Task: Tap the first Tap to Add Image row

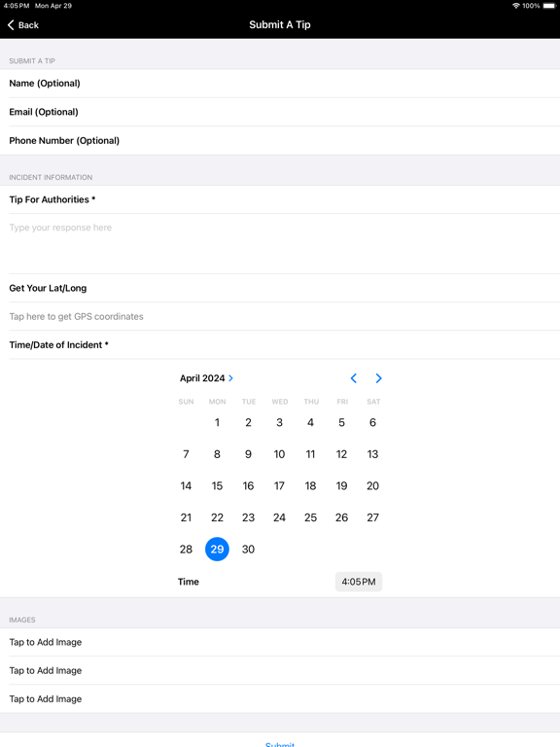Action: [x=280, y=642]
